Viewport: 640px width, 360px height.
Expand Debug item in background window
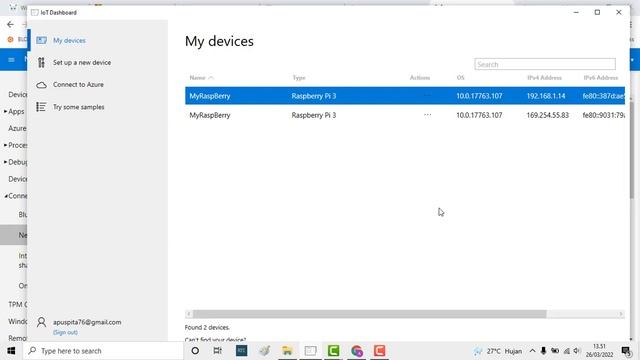[5, 162]
